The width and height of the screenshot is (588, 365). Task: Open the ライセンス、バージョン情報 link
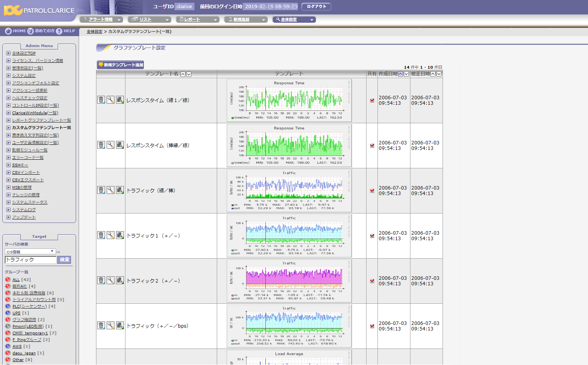coord(38,60)
